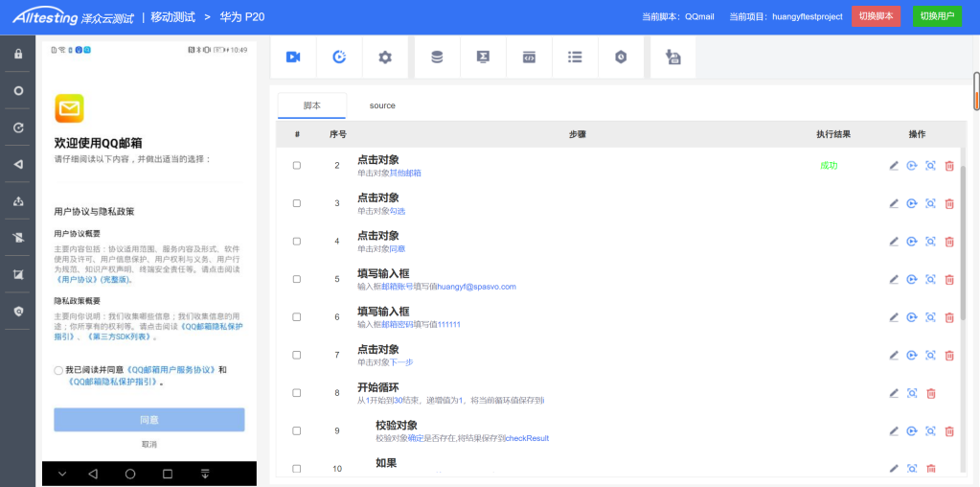980x487 pixels.
Task: Check the checkbox for step 2
Action: pyautogui.click(x=297, y=166)
